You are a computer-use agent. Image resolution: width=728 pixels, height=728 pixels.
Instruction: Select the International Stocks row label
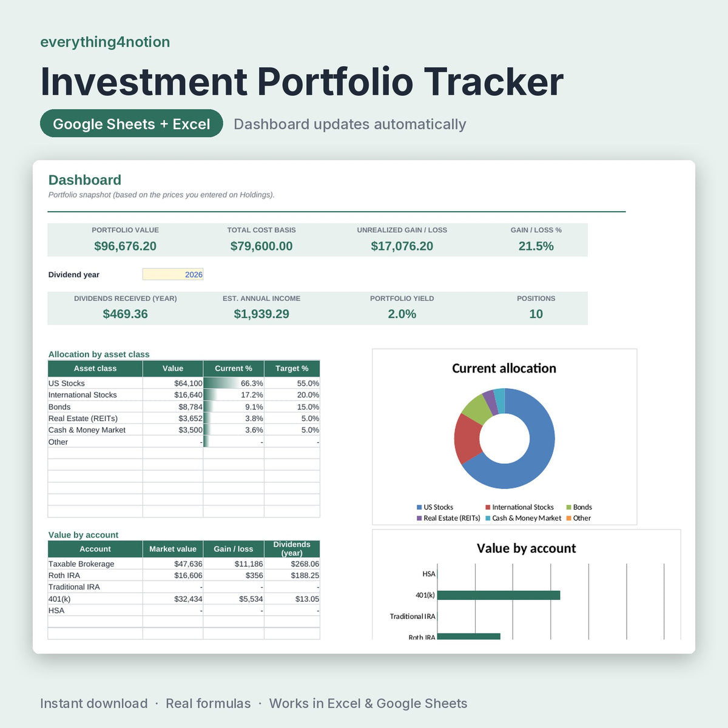83,395
